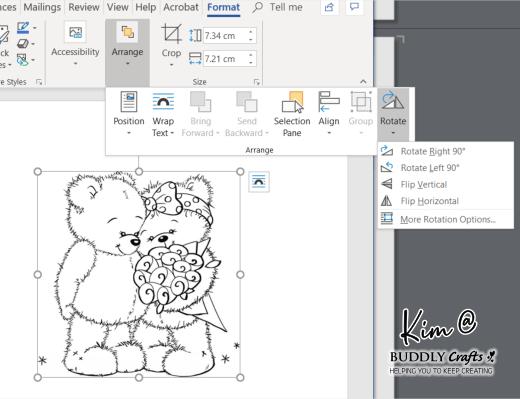The width and height of the screenshot is (520, 399).
Task: Click the top-left image resize handle
Action: coord(38,171)
